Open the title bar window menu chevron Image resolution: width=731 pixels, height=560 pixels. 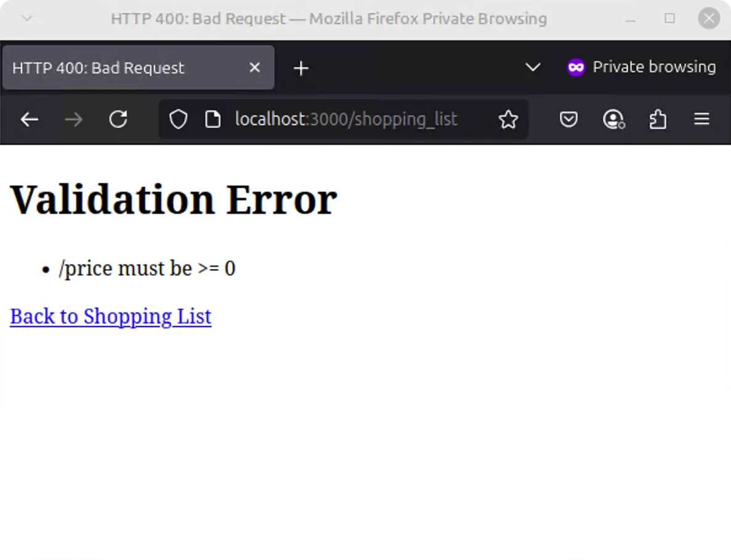[26, 18]
